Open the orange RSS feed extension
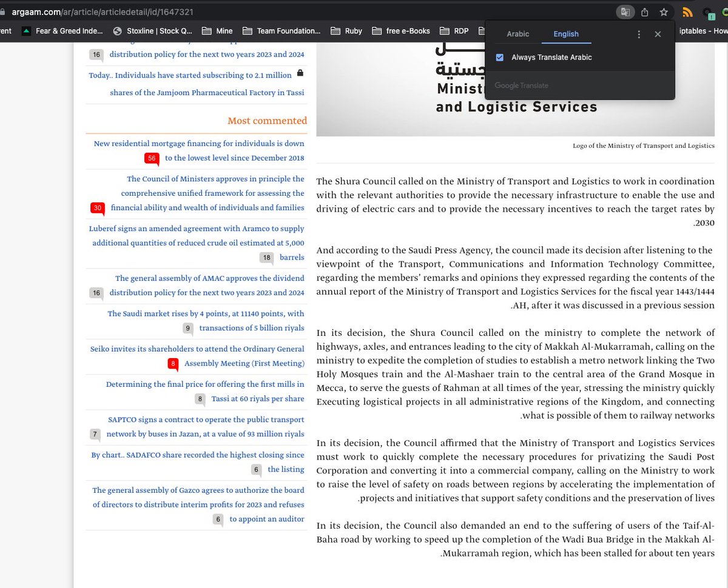 (687, 12)
